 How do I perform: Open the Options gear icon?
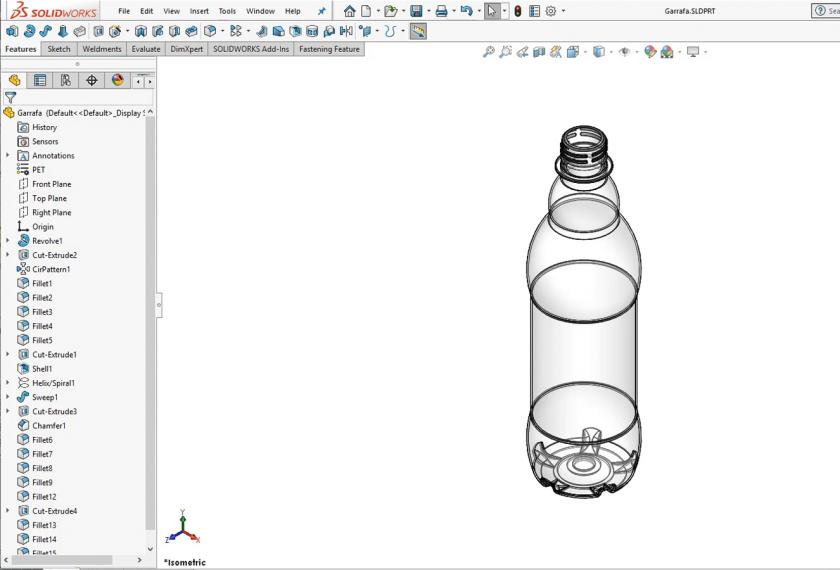pyautogui.click(x=550, y=11)
